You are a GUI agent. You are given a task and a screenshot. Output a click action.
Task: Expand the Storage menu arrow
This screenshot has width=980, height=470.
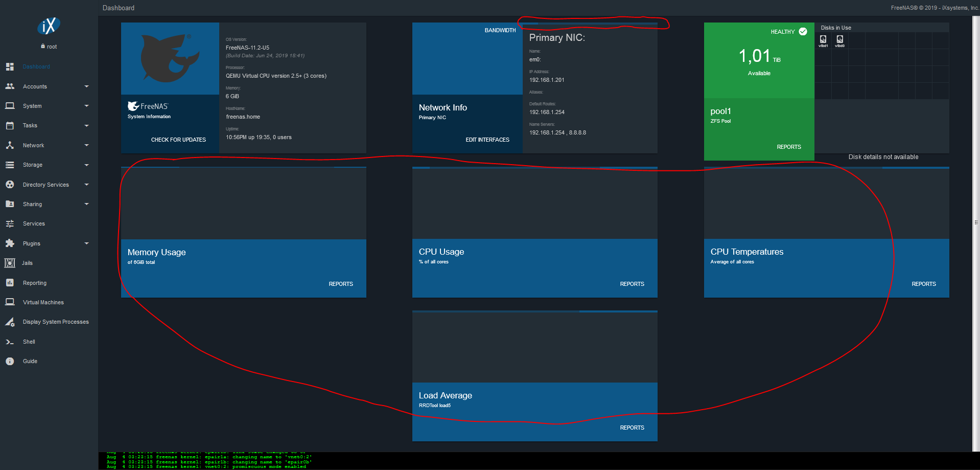click(x=86, y=165)
